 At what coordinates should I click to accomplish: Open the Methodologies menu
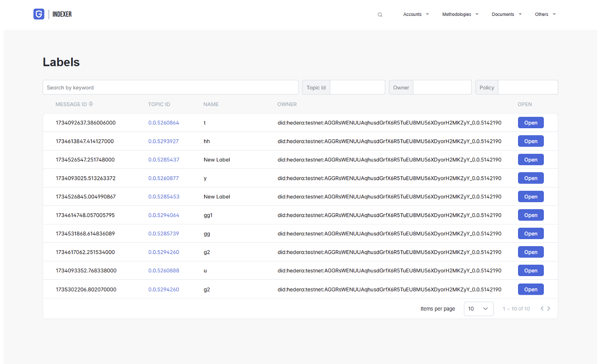click(460, 15)
